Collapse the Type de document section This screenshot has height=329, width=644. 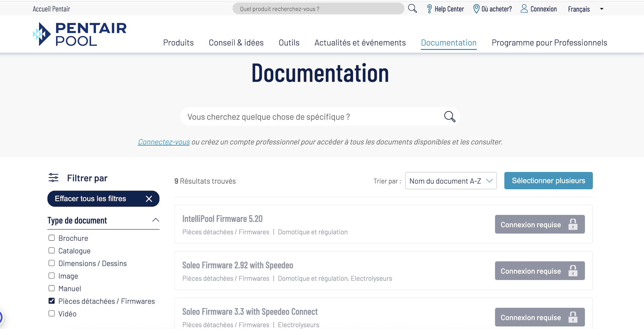click(x=155, y=220)
